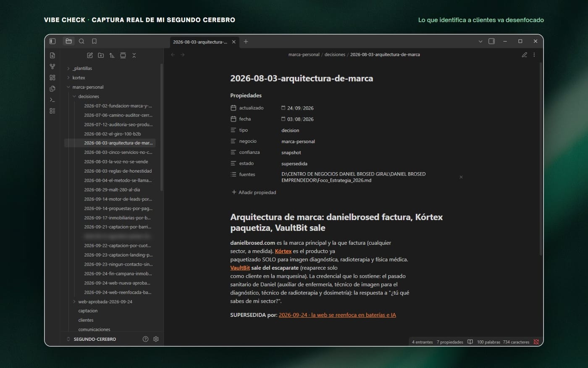Image resolution: width=588 pixels, height=368 pixels.
Task: Create a new folder in explorer
Action: point(101,56)
